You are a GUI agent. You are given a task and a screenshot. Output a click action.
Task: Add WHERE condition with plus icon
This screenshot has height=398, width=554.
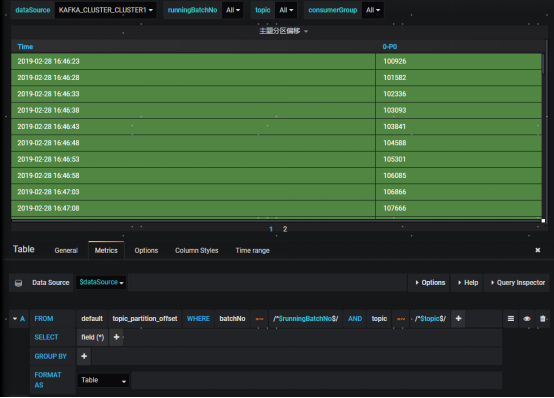(x=458, y=319)
